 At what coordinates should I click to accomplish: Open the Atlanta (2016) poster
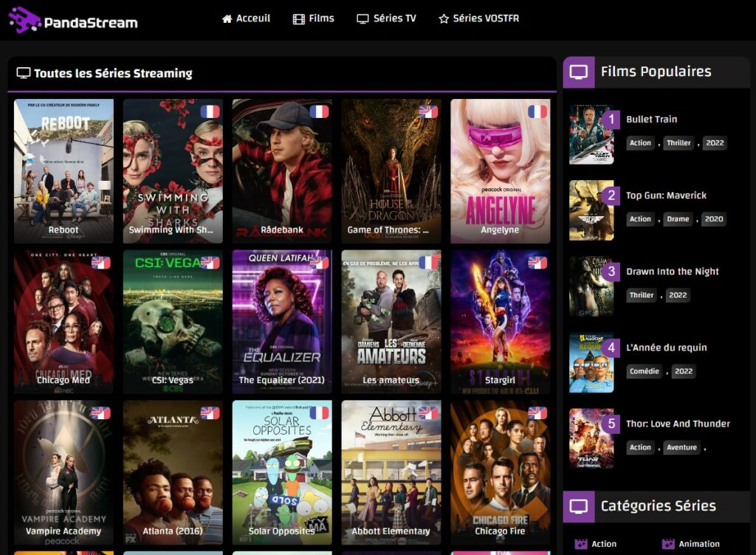173,472
